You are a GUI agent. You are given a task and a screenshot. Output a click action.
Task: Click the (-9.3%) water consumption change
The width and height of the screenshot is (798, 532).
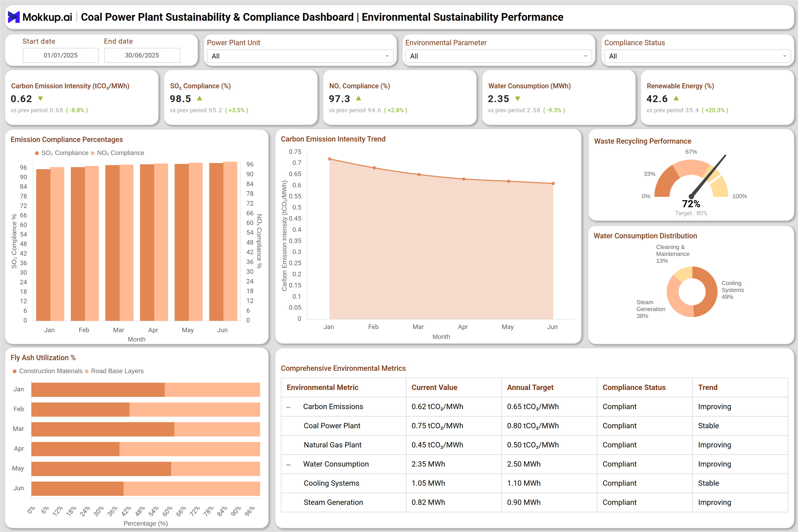point(554,110)
